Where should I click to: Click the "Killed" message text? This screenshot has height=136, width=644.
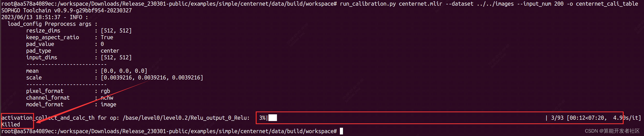click(11, 124)
